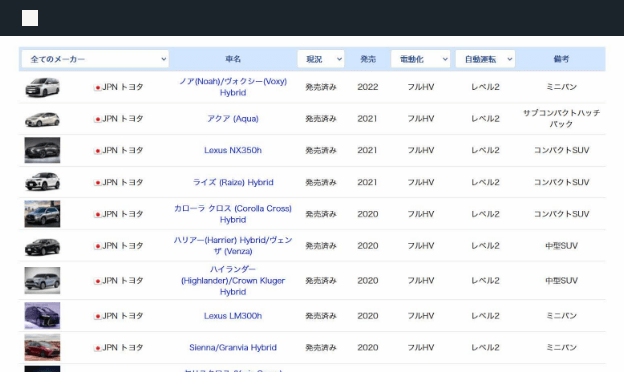Click the white square logo in header

(30, 18)
